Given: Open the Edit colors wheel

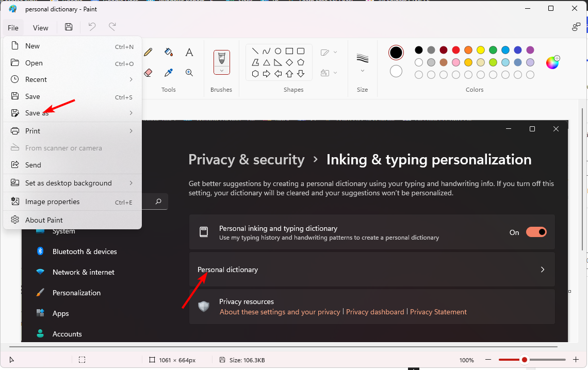Looking at the screenshot, I should tap(552, 62).
